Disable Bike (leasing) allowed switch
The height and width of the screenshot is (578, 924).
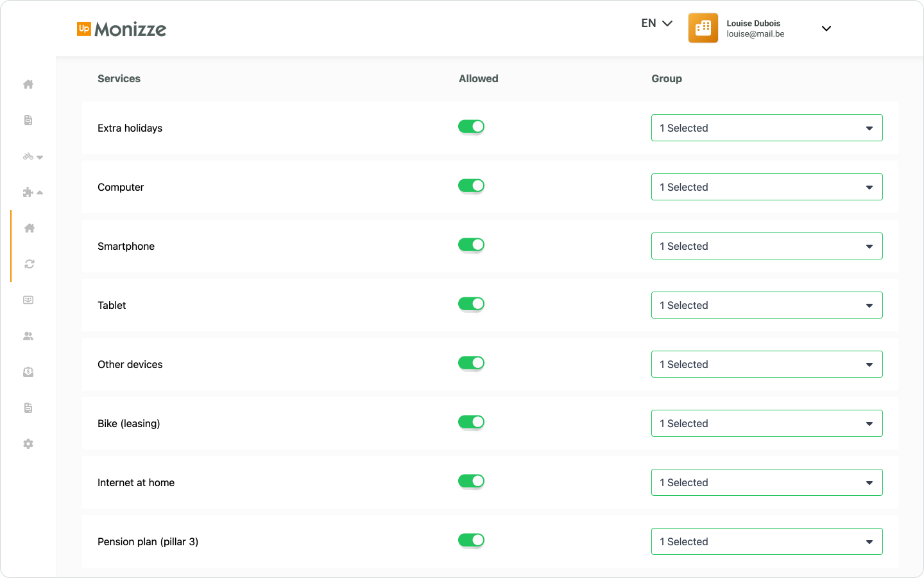pos(471,422)
